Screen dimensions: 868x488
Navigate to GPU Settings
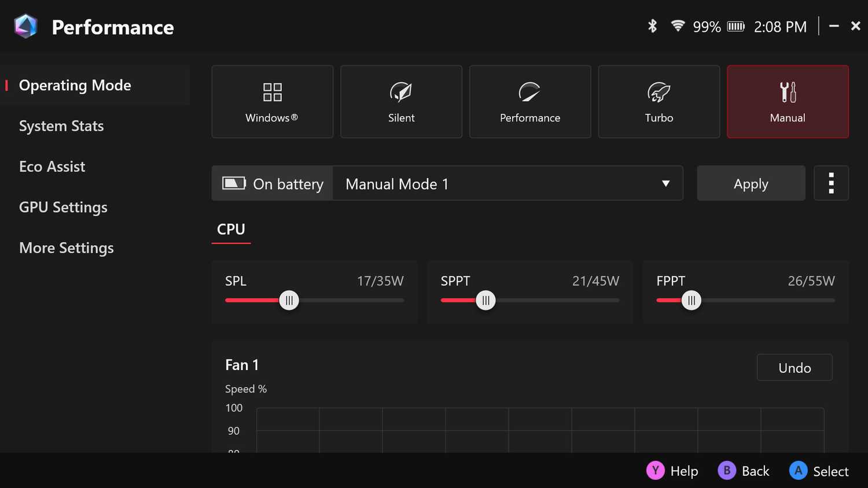(63, 207)
